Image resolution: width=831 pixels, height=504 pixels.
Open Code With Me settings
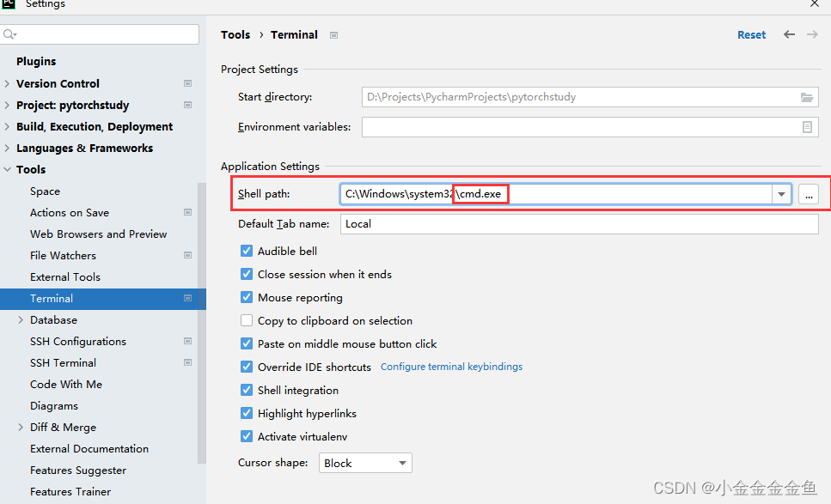66,385
